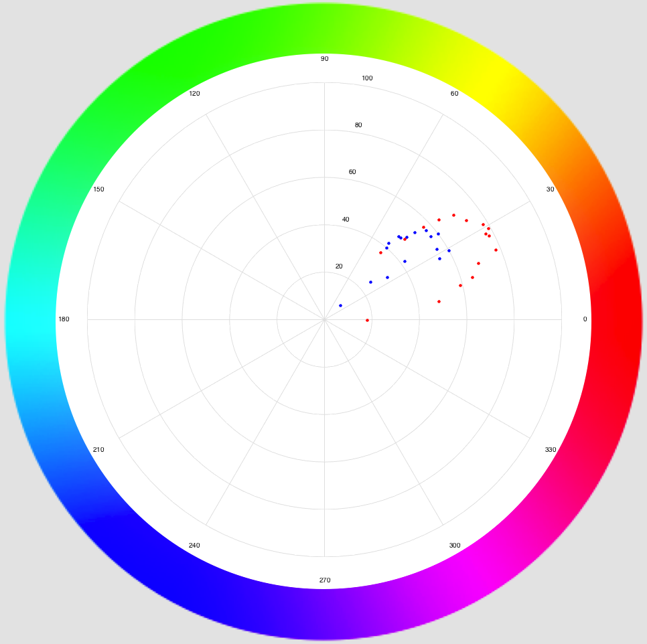Pick pure red on the hue ring
This screenshot has height=644, width=647.
pos(616,320)
